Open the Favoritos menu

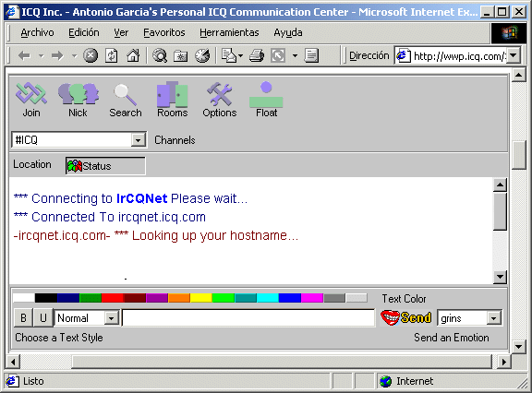tap(164, 32)
